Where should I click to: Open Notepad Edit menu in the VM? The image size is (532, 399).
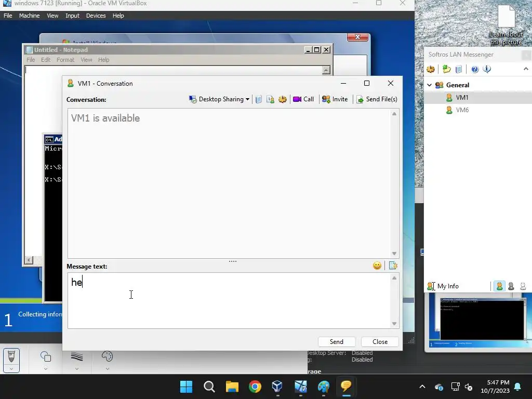(x=46, y=60)
